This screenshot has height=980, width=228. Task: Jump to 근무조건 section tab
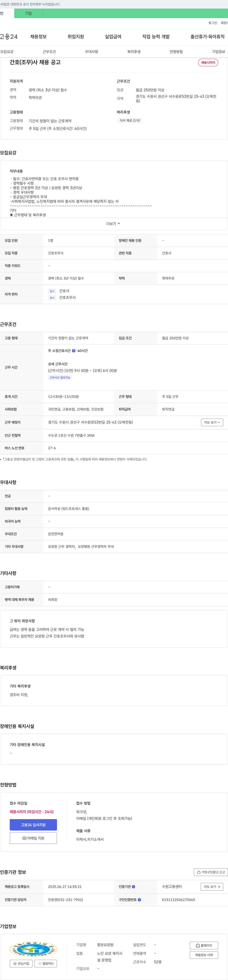click(x=49, y=52)
